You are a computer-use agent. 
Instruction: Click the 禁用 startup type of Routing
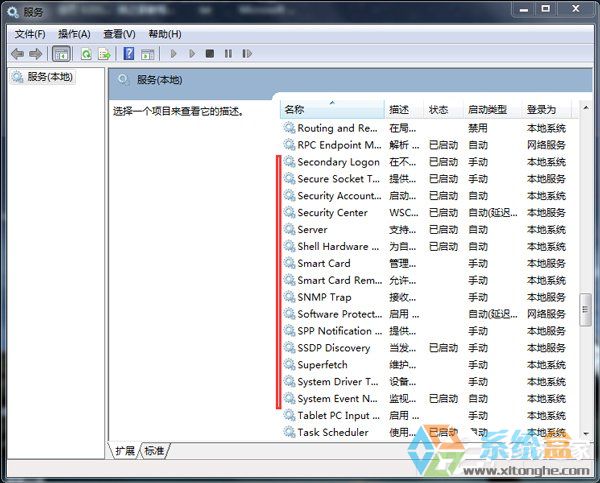pos(478,128)
